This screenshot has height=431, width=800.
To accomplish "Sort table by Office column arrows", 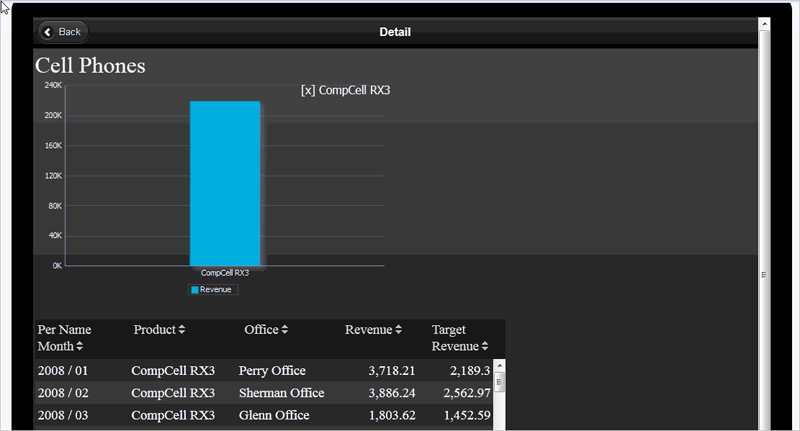I will click(285, 329).
